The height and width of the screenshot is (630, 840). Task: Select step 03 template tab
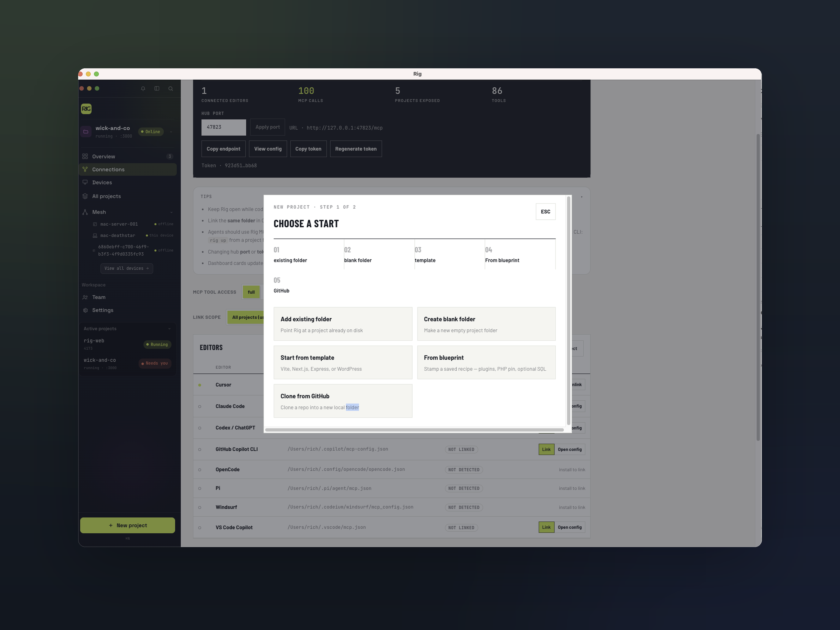click(450, 254)
